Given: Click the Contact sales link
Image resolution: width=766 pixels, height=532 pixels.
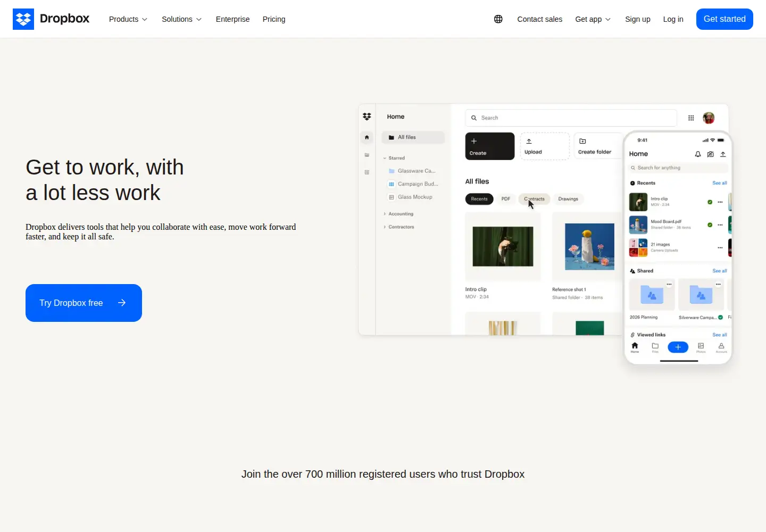Looking at the screenshot, I should click(539, 19).
